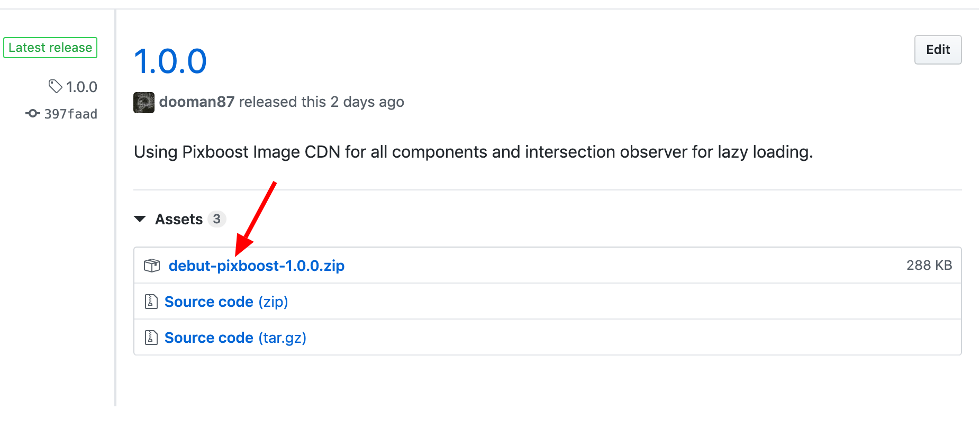This screenshot has width=980, height=437.
Task: Open the 1.0.0 tag link in sidebar
Action: [x=81, y=87]
